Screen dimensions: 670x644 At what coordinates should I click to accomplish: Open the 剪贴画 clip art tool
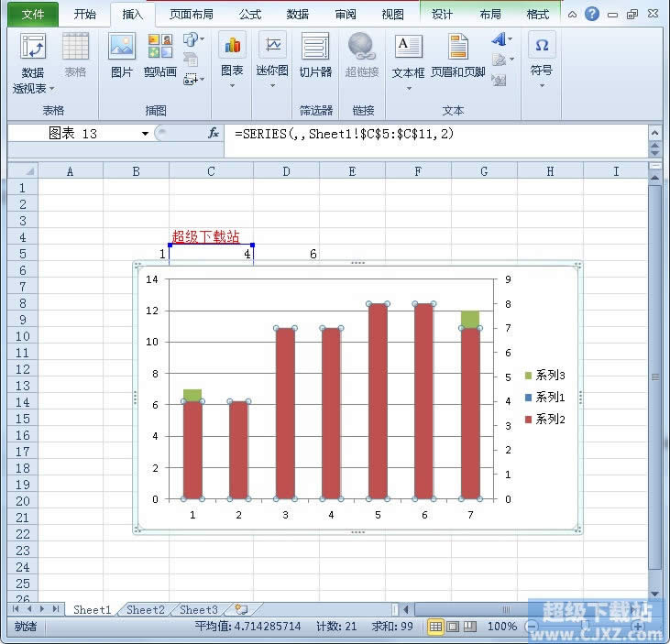pyautogui.click(x=160, y=56)
